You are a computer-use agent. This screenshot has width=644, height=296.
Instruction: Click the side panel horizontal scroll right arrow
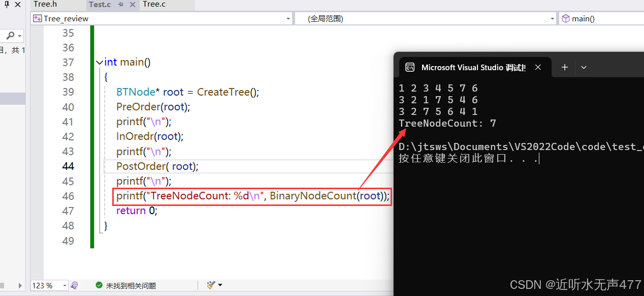coord(20,286)
